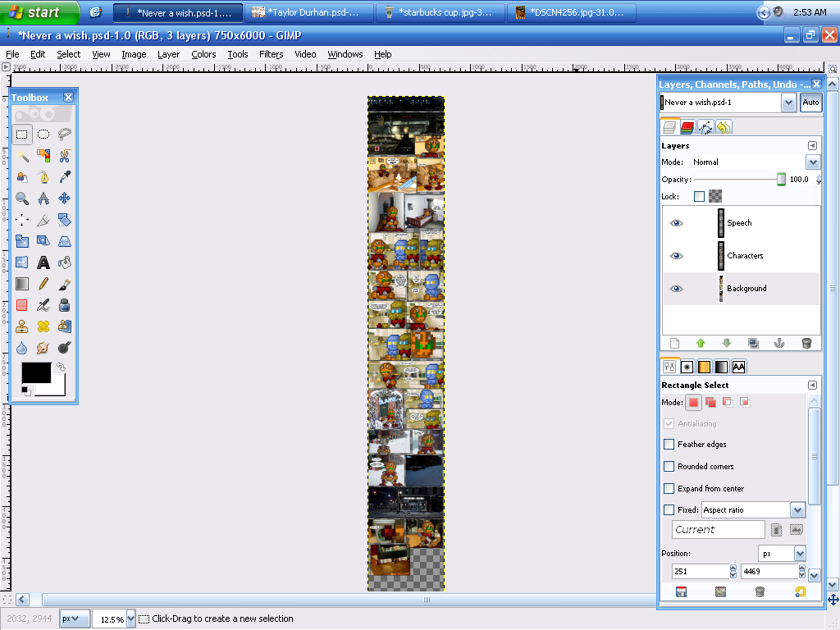
Task: Enable the Fixed aspect ratio checkbox
Action: point(669,510)
